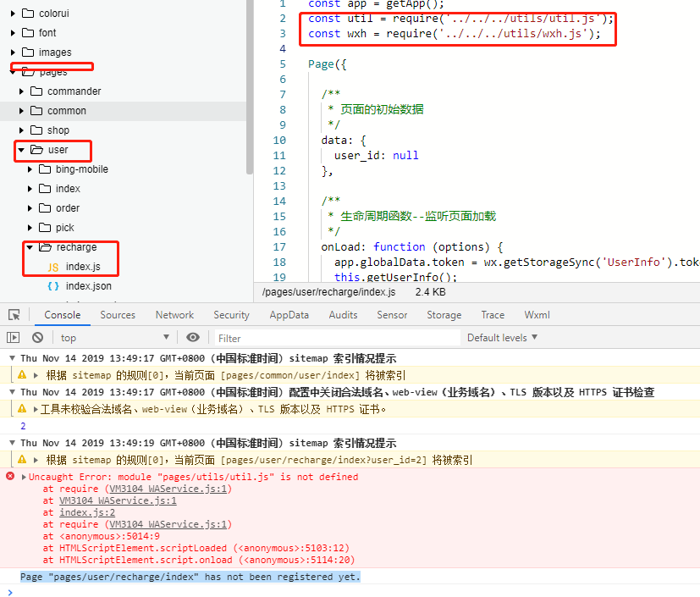Click the order folder icon

[45, 208]
